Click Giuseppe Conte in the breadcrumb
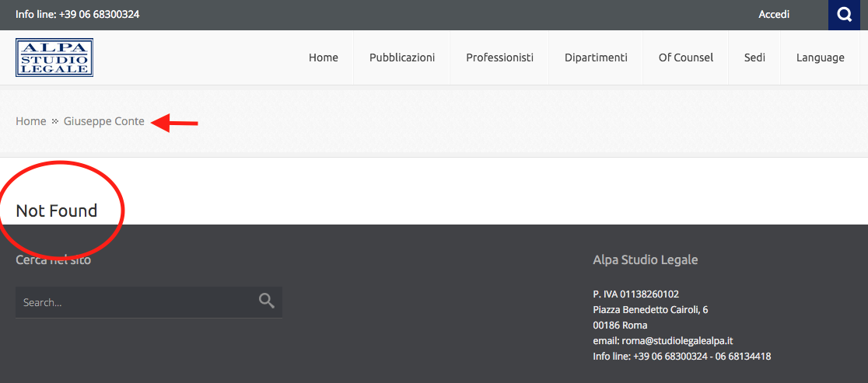This screenshot has height=383, width=868. tap(104, 121)
